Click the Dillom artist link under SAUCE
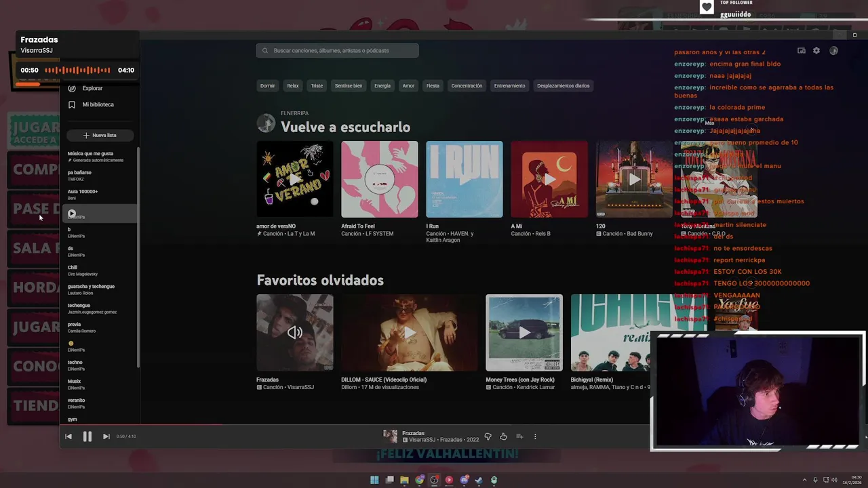 tap(351, 387)
